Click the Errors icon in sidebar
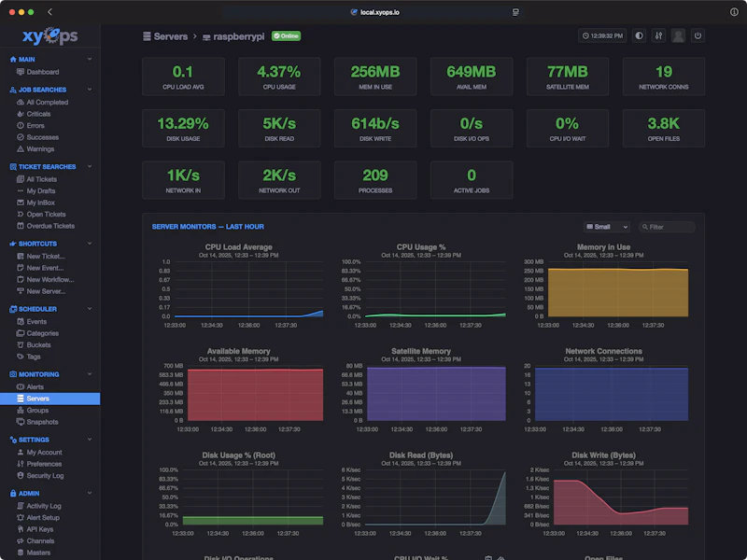This screenshot has height=560, width=747. click(x=20, y=126)
